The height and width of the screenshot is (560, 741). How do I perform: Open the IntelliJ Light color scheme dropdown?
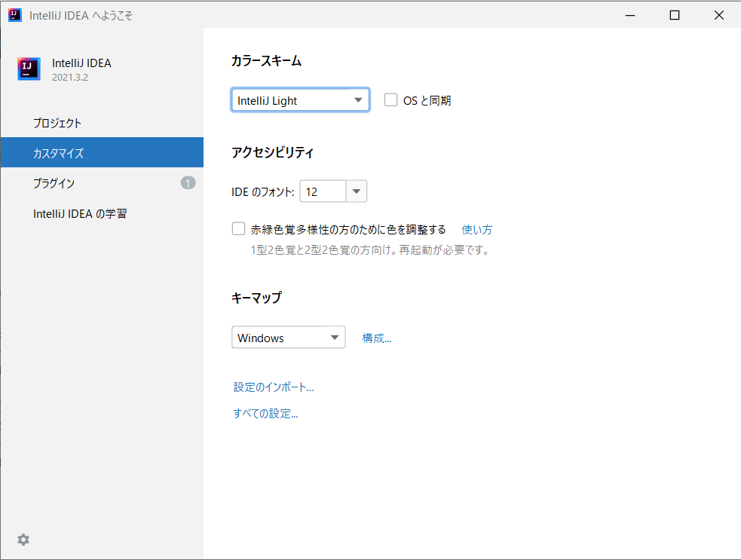coord(300,100)
